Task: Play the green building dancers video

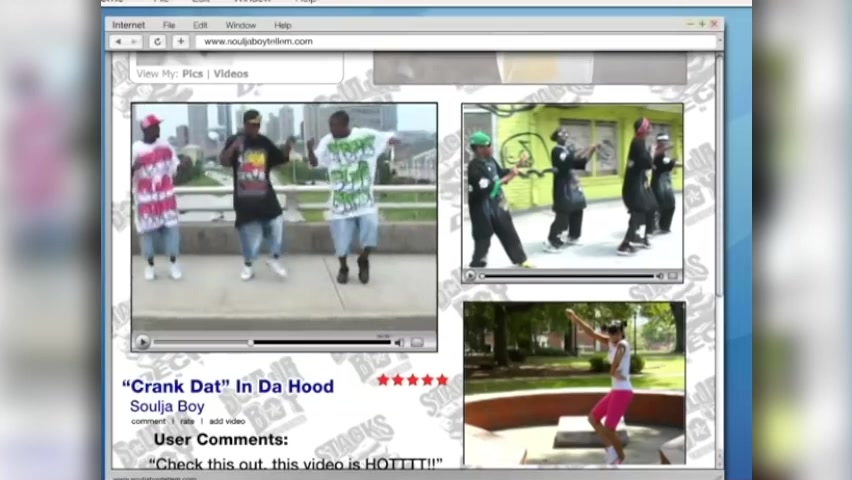Action: point(470,276)
